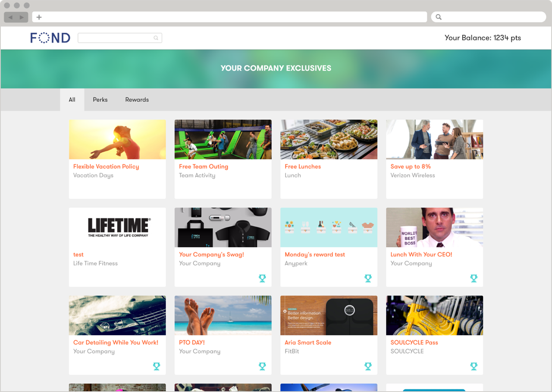Image resolution: width=552 pixels, height=392 pixels.
Task: Click the 'Verizon Wireless' subtitle
Action: (413, 175)
